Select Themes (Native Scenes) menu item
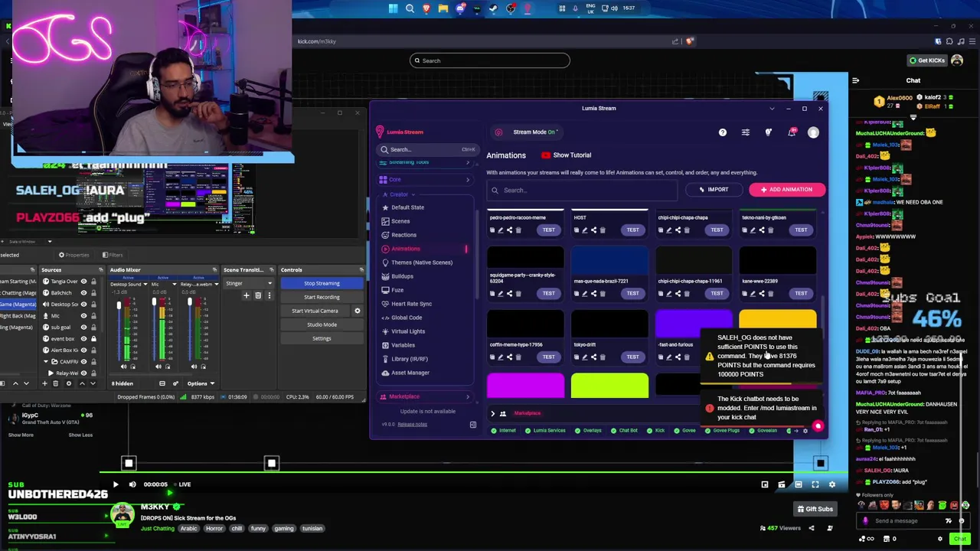Screen dimensions: 980x551 click(x=422, y=262)
